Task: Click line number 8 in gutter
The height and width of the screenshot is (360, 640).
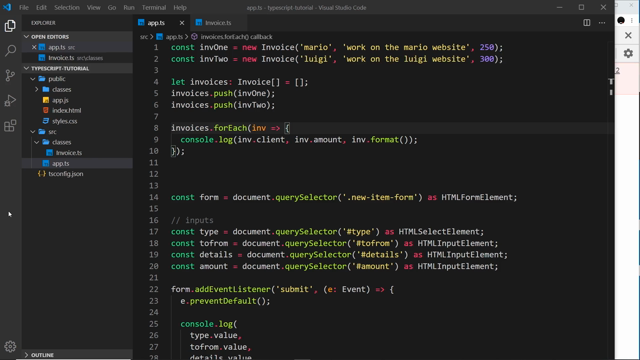Action: 156,128
